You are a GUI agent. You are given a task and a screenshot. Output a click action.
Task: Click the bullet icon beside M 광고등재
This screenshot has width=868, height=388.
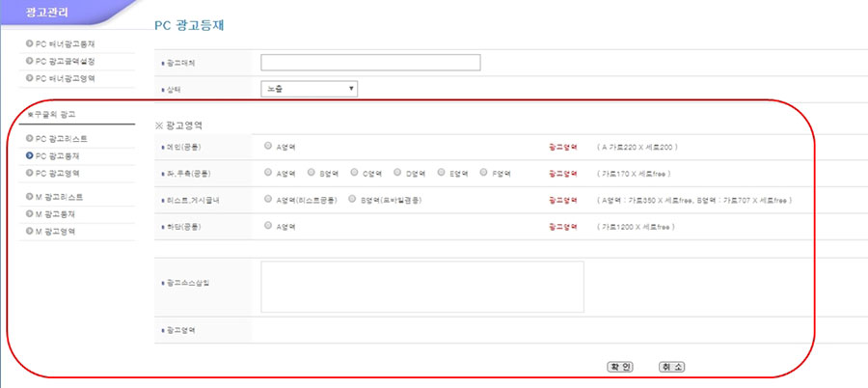pyautogui.click(x=30, y=214)
